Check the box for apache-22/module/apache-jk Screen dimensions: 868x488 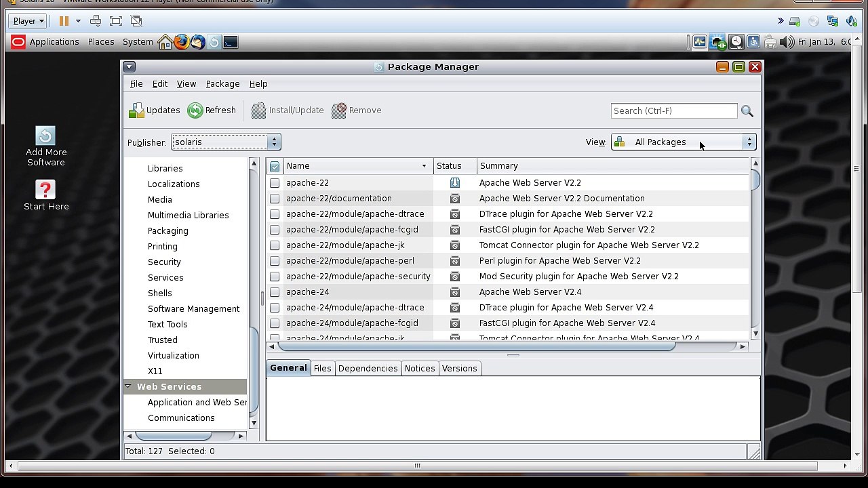click(x=275, y=245)
